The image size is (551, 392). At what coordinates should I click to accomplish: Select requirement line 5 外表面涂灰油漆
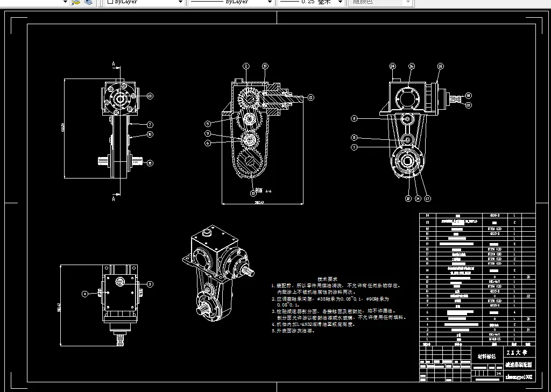(293, 331)
